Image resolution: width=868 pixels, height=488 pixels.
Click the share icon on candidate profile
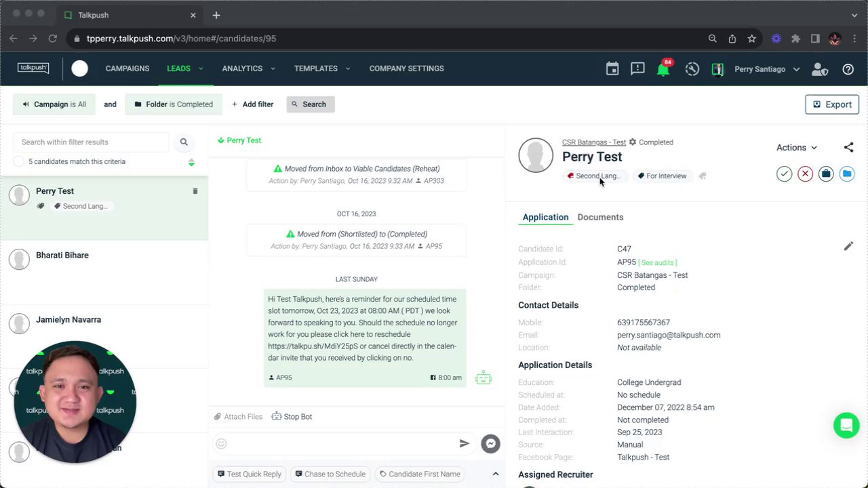tap(848, 147)
